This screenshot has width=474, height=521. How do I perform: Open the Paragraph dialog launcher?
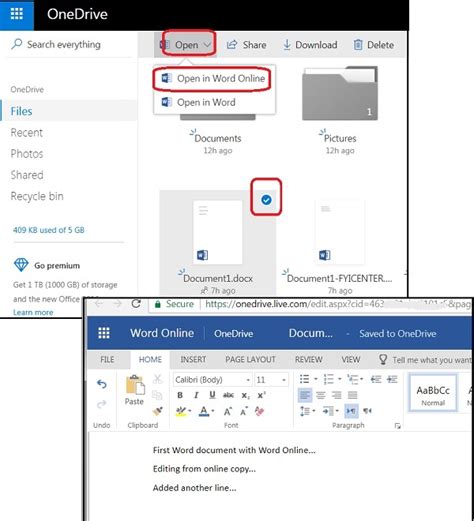coord(397,426)
